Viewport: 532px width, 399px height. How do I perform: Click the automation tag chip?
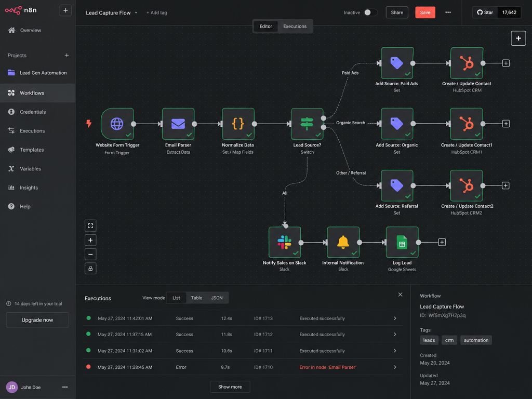click(x=476, y=340)
